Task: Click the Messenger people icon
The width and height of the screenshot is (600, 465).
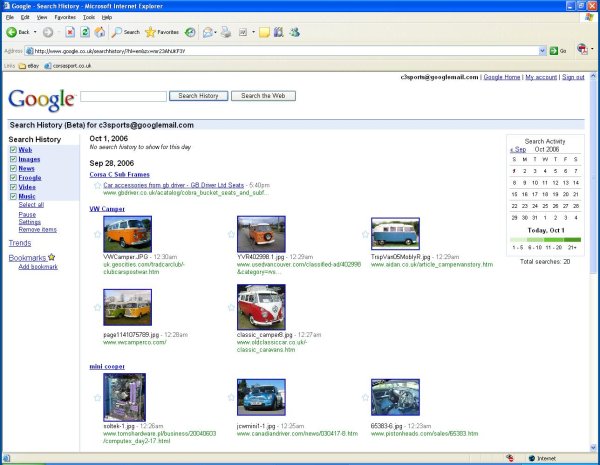Action: [294, 33]
